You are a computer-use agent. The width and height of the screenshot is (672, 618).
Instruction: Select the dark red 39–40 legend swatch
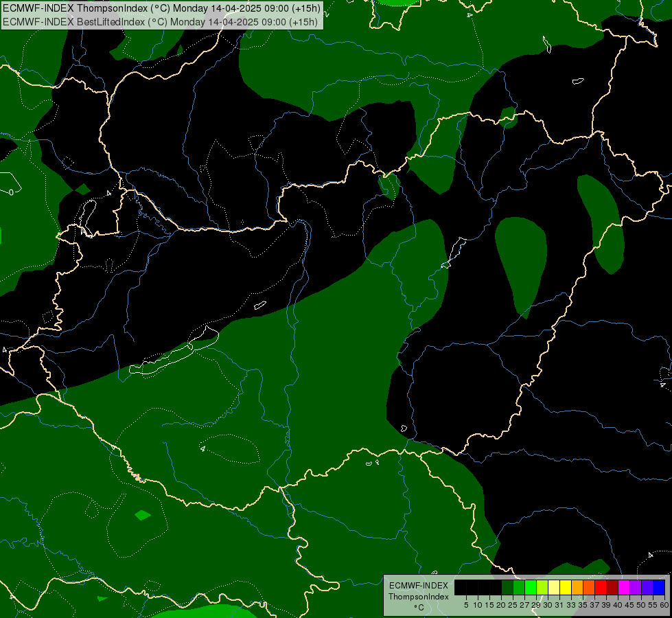coord(612,587)
